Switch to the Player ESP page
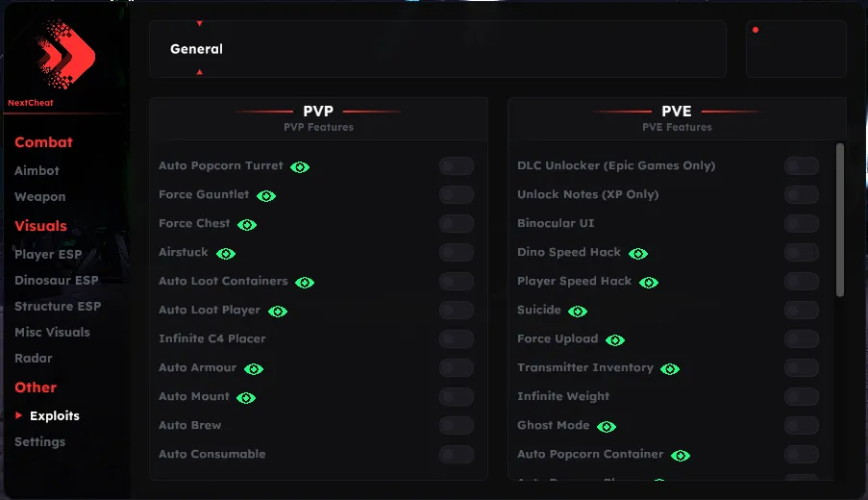Viewport: 868px width, 500px height. click(48, 254)
